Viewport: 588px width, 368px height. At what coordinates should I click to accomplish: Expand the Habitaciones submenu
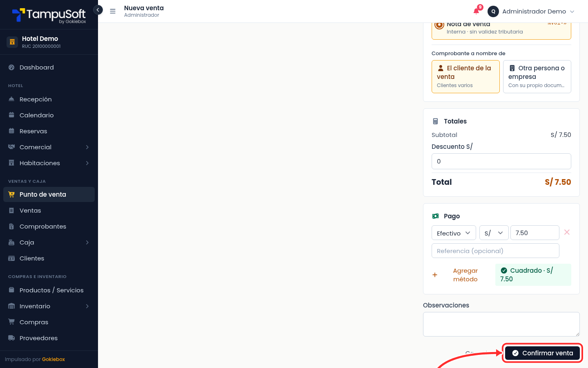point(49,163)
